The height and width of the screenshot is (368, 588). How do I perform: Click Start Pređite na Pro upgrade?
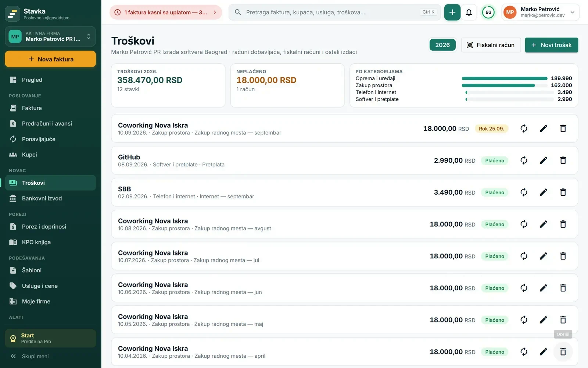(50, 338)
